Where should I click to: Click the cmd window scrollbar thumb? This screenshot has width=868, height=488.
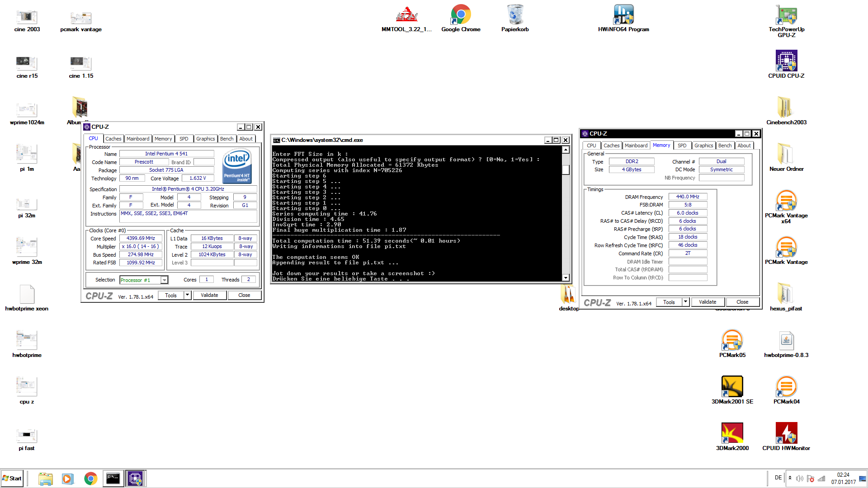click(566, 170)
